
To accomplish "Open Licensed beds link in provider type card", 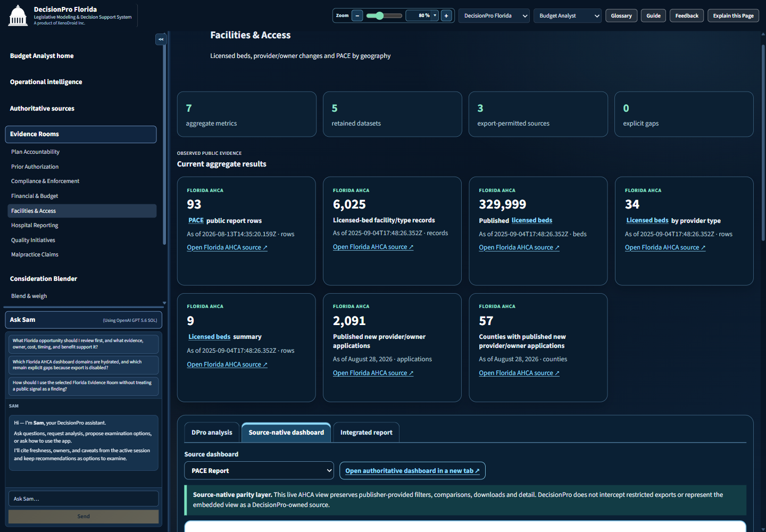I will pos(647,220).
